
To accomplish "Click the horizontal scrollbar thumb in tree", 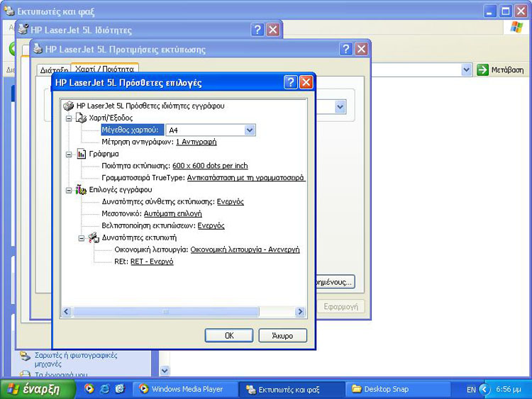I will point(165,312).
